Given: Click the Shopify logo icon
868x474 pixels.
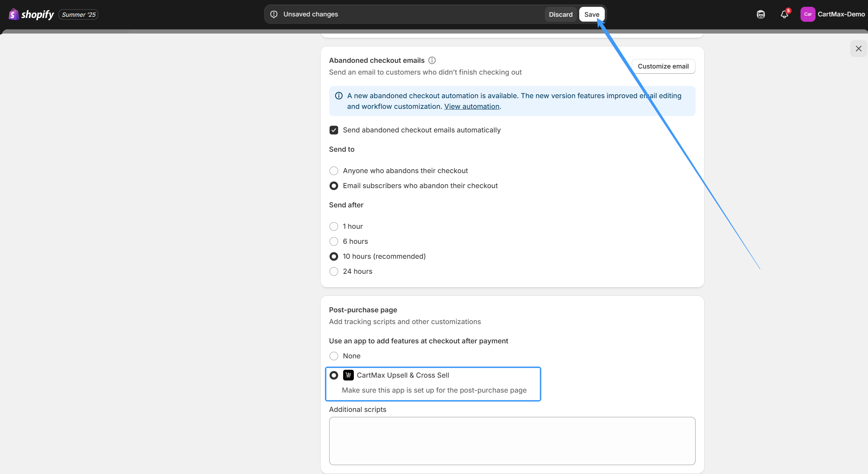Looking at the screenshot, I should point(14,14).
